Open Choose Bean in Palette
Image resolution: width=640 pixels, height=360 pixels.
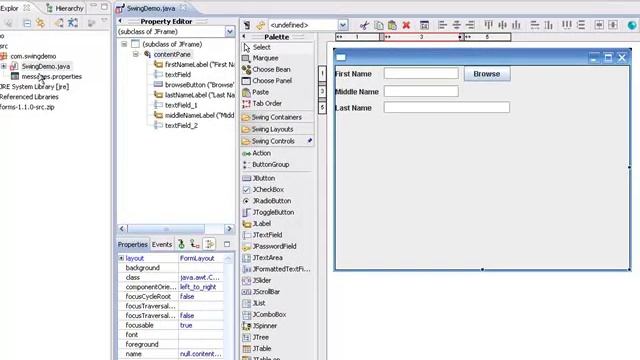(266, 70)
